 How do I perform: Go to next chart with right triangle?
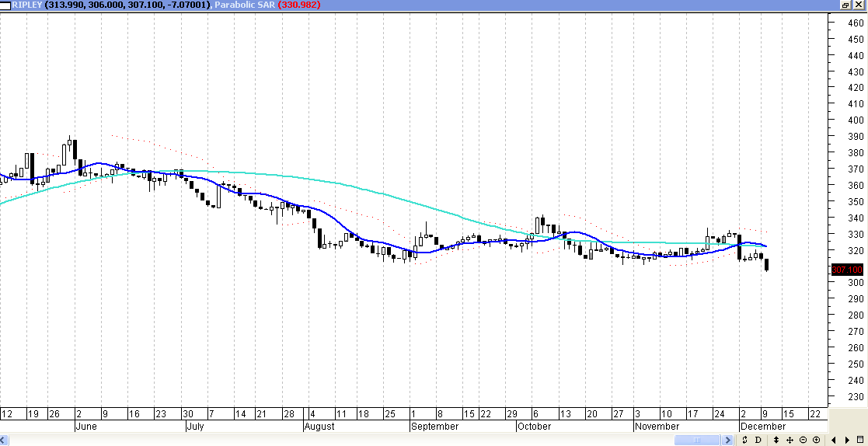pyautogui.click(x=847, y=440)
